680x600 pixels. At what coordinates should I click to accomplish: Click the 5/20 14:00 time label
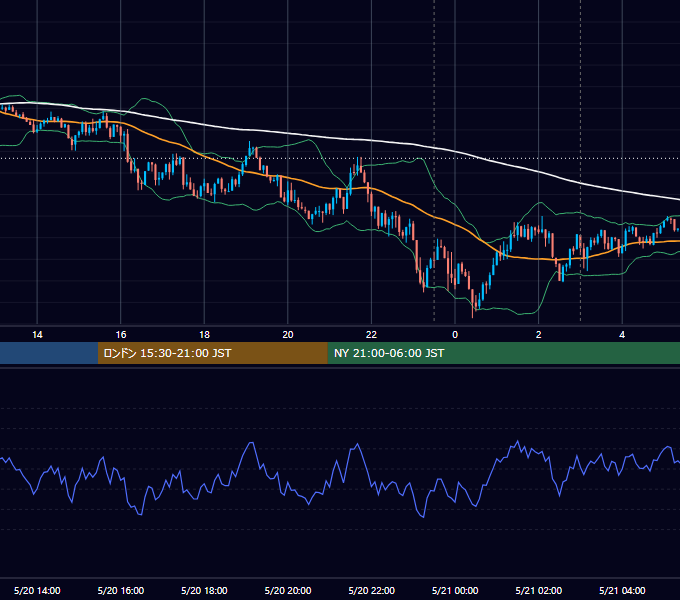pyautogui.click(x=37, y=590)
